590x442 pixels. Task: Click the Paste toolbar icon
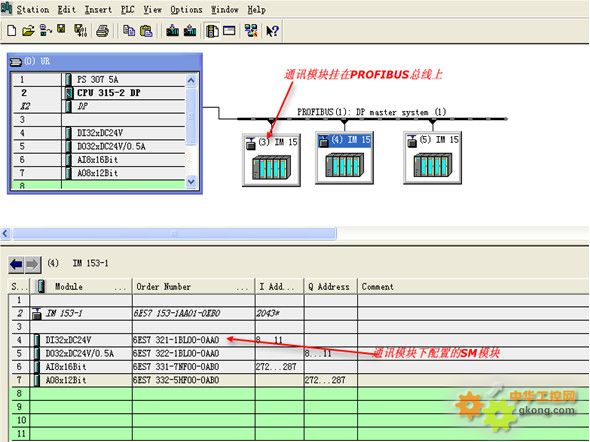coord(146,30)
